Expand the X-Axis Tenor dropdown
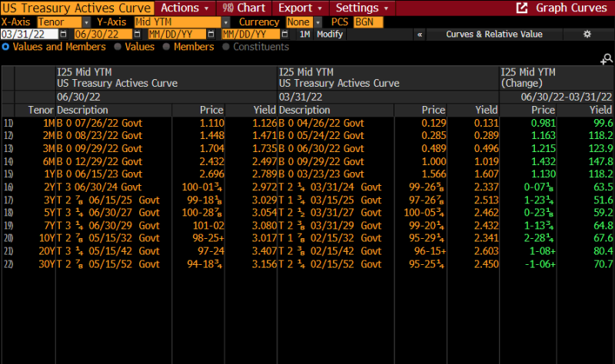 point(87,22)
